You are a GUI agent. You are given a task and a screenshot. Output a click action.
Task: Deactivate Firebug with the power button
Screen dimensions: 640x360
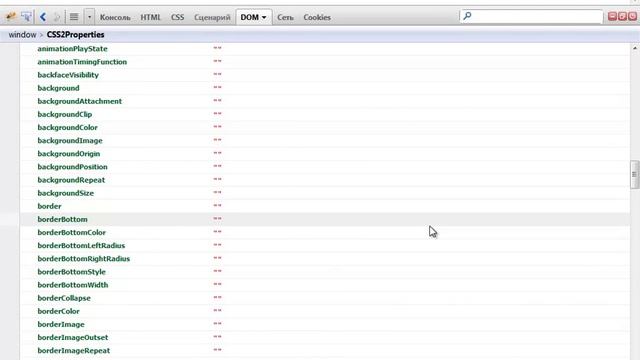[632, 16]
